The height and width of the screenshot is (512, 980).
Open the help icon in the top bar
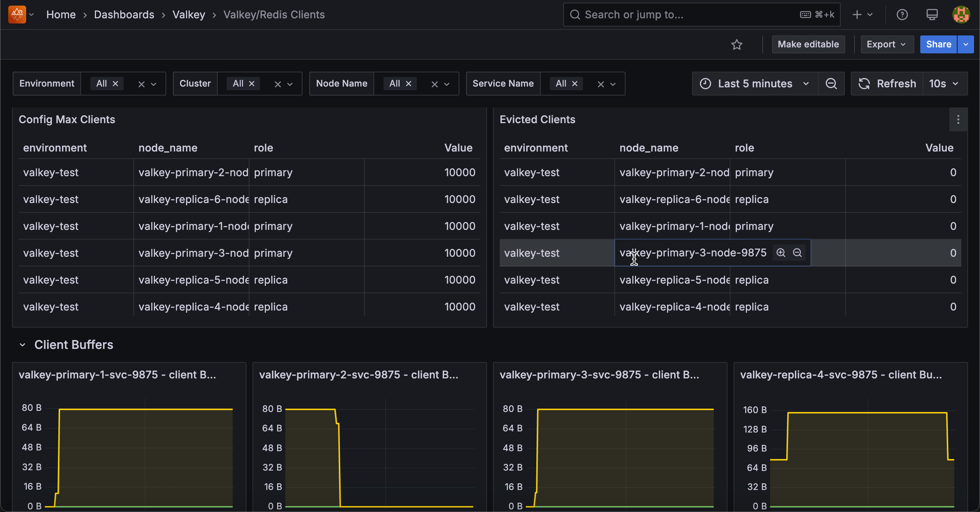coord(902,15)
